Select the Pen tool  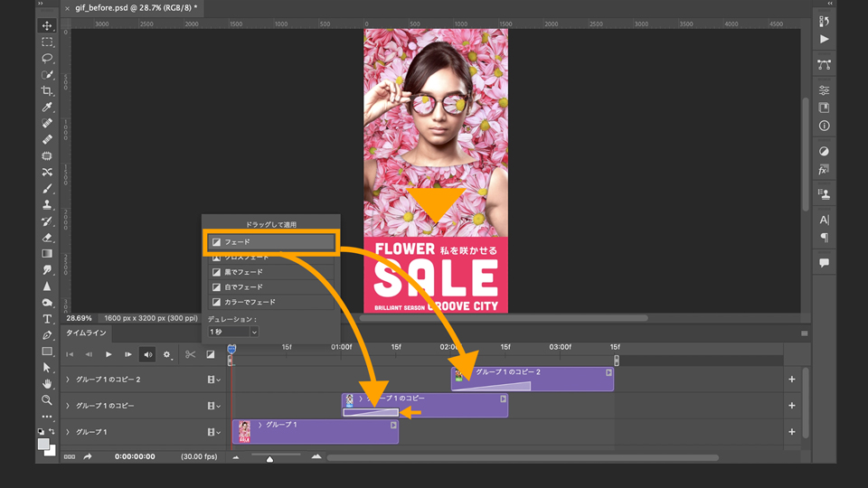[47, 334]
